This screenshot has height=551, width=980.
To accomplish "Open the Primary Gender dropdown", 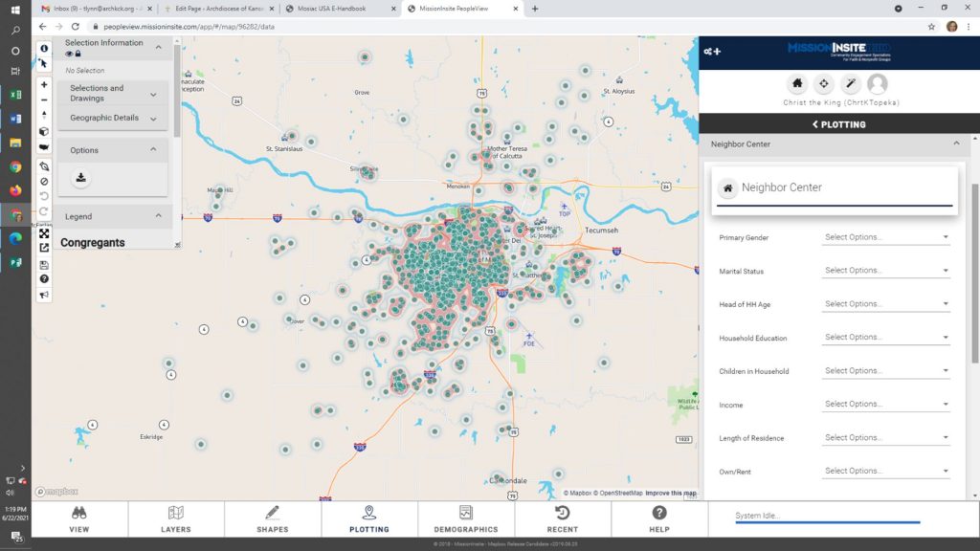I will [x=885, y=237].
